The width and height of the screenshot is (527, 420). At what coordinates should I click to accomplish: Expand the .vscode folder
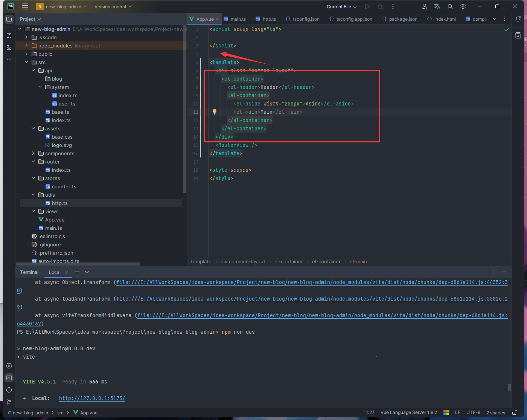coord(26,37)
